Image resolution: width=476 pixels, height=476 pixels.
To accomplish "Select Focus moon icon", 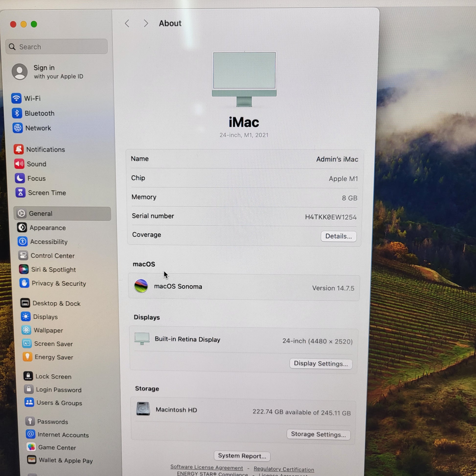I will pyautogui.click(x=20, y=178).
